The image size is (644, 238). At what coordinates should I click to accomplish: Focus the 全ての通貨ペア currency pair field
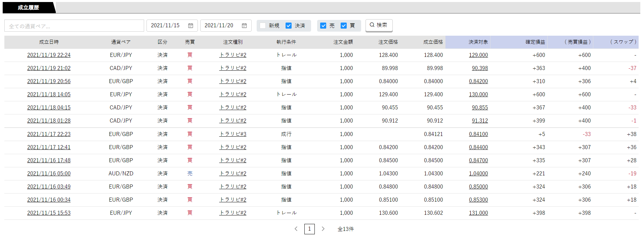point(74,26)
